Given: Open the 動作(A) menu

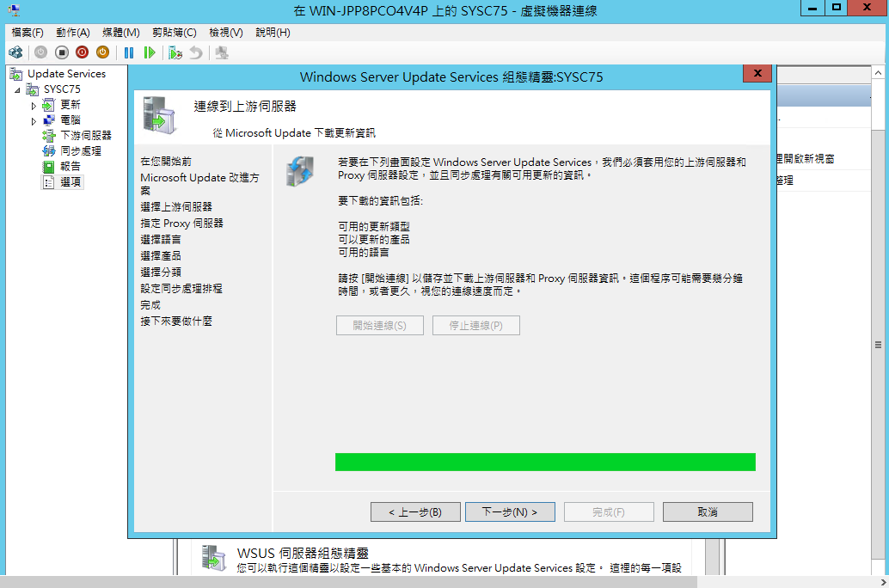Looking at the screenshot, I should point(73,33).
